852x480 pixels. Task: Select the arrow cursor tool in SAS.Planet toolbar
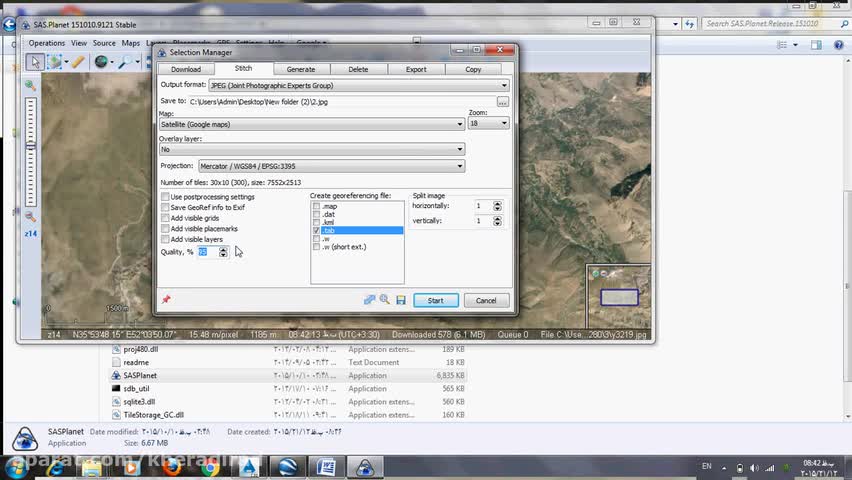coord(35,61)
